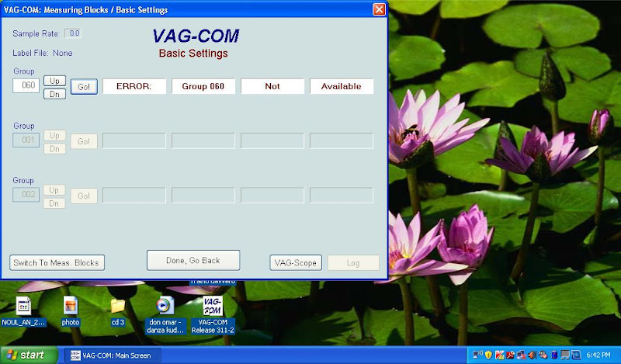Viewport: 621px width, 364px height.
Task: Click the ERROR: result field
Action: pos(134,86)
